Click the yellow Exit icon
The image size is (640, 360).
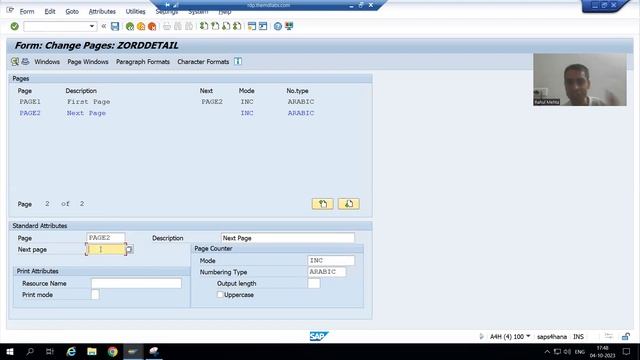tap(141, 27)
